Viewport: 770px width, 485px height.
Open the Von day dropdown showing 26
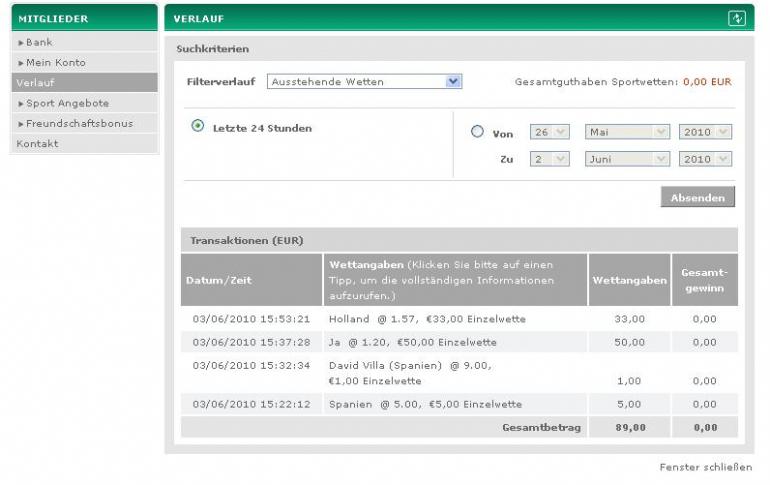[x=550, y=132]
